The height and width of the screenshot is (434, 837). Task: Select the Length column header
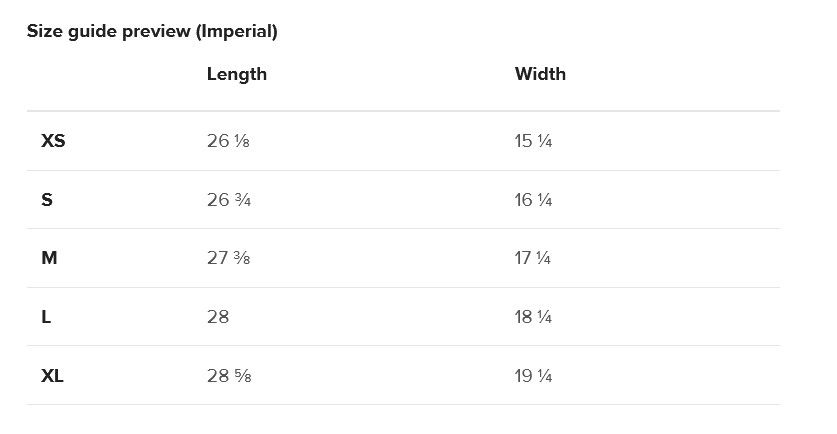pyautogui.click(x=236, y=74)
